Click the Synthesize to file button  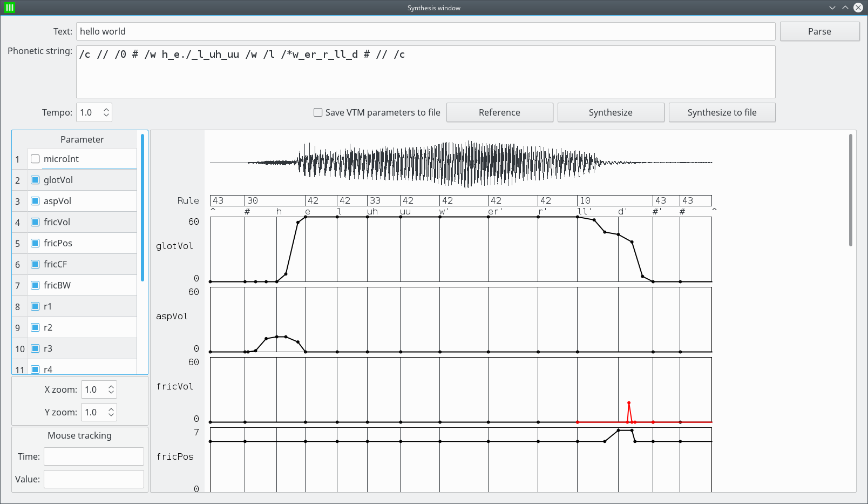coord(722,112)
